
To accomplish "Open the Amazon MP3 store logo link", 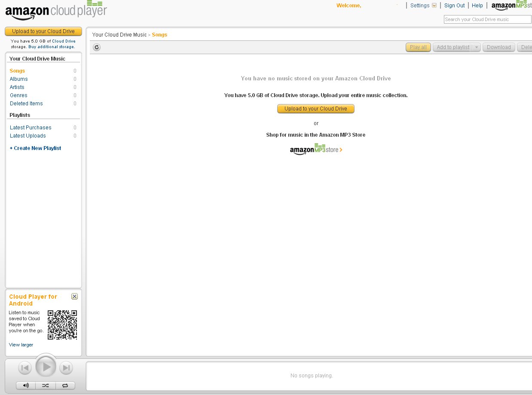I will [x=316, y=149].
